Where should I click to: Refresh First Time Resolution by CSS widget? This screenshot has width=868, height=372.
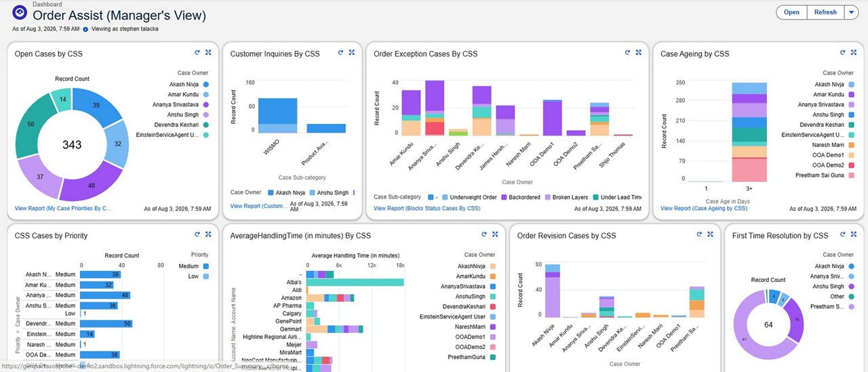click(x=842, y=234)
